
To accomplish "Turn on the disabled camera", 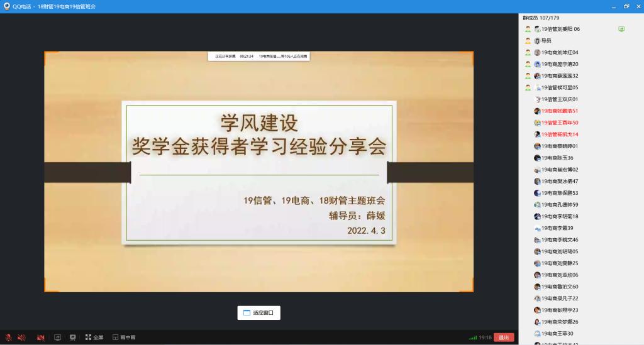I will click(x=40, y=337).
